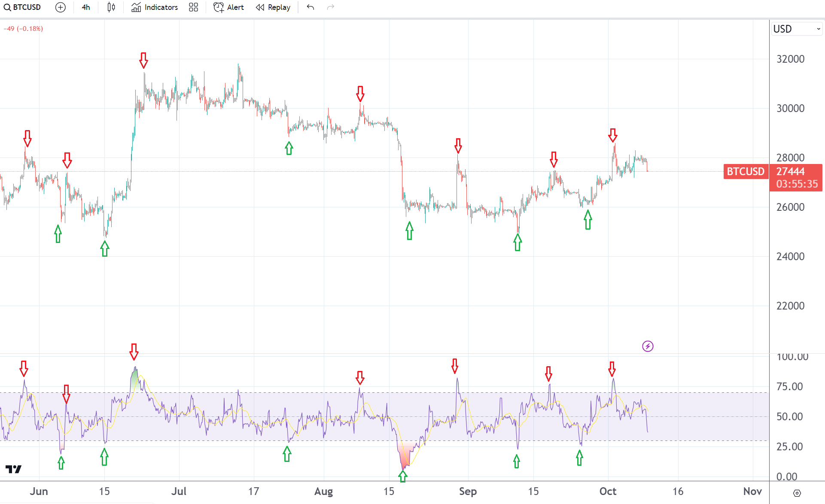
Task: Click the Jul date on the time axis
Action: (179, 492)
